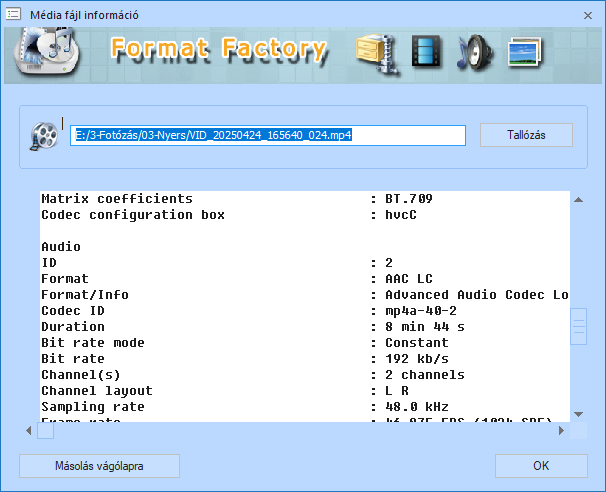
Task: Click the vertical scrollbar down arrow
Action: (579, 414)
